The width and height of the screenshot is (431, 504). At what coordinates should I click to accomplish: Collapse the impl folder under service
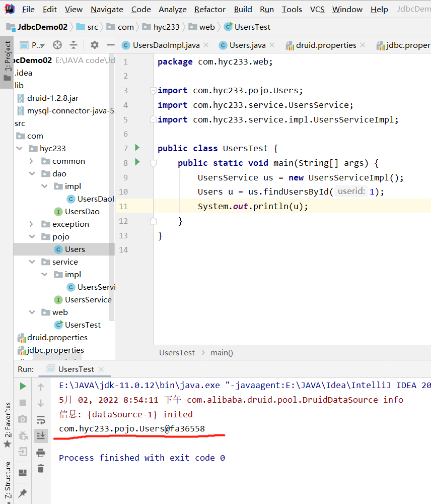[44, 274]
